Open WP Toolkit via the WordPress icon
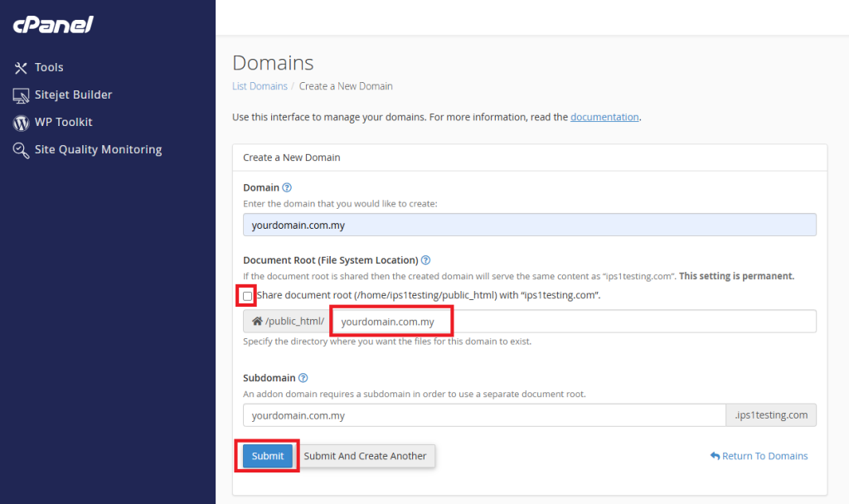The image size is (849, 504). coord(21,122)
